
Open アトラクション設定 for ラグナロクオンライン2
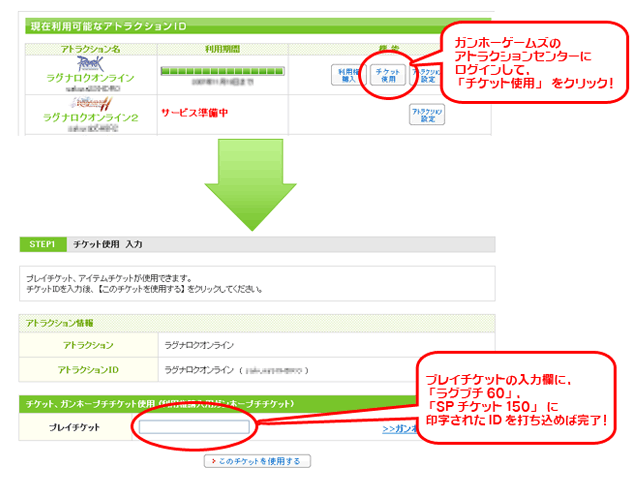click(427, 115)
